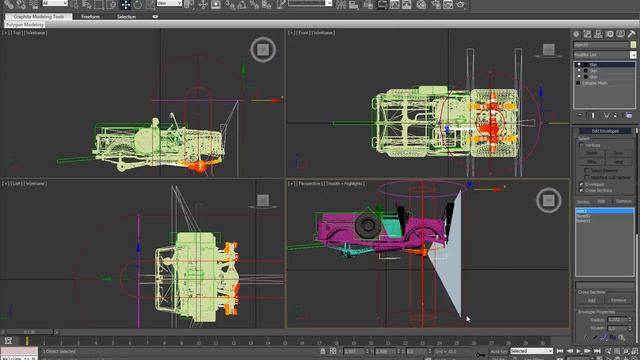Select the Select and Link tool
Screen dimensions: 640x360
[x=9, y=5]
